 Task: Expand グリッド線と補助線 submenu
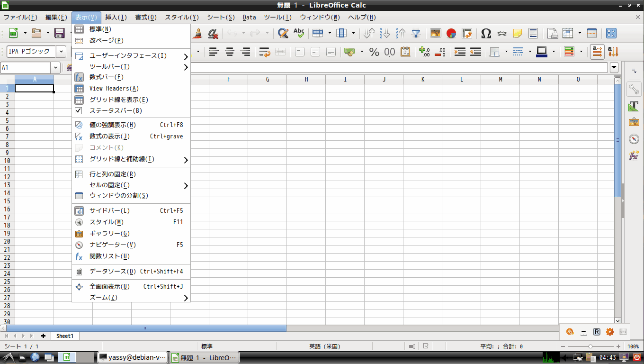131,159
